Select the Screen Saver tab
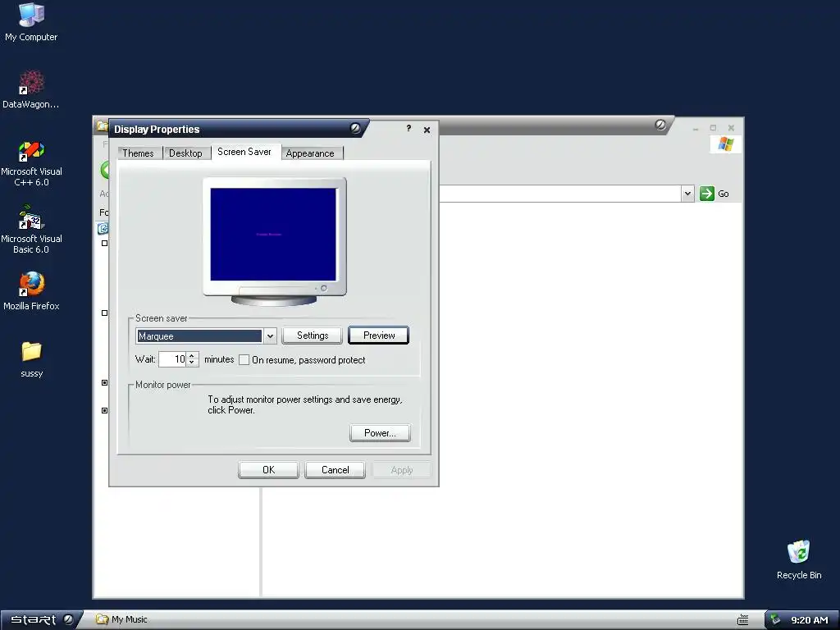Viewport: 840px width, 630px height. (244, 152)
